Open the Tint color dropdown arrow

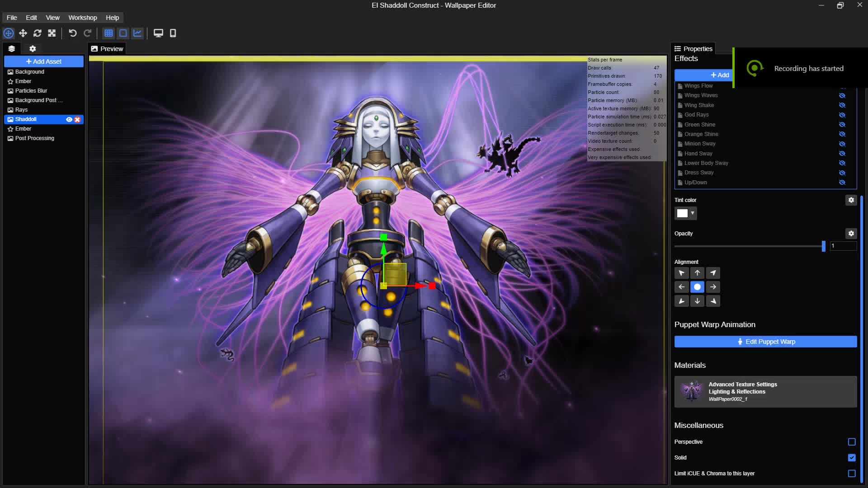coord(693,213)
